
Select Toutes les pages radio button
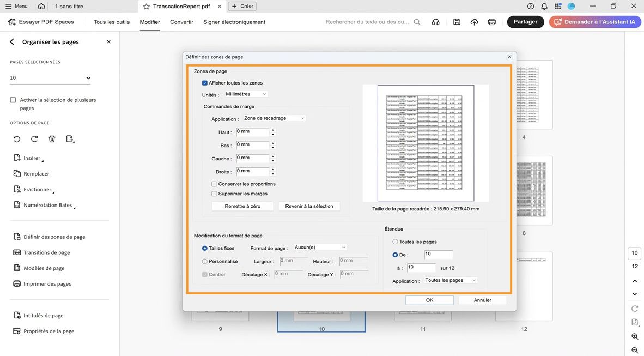pyautogui.click(x=395, y=242)
